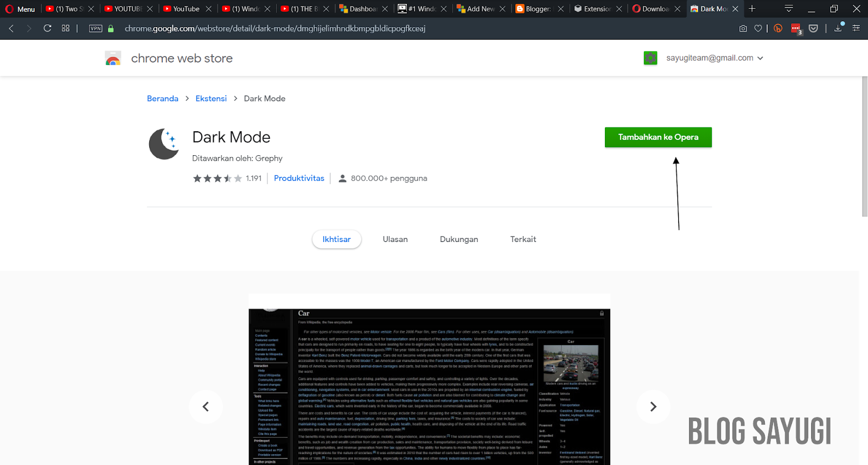Select the Ulasan tab

(395, 239)
